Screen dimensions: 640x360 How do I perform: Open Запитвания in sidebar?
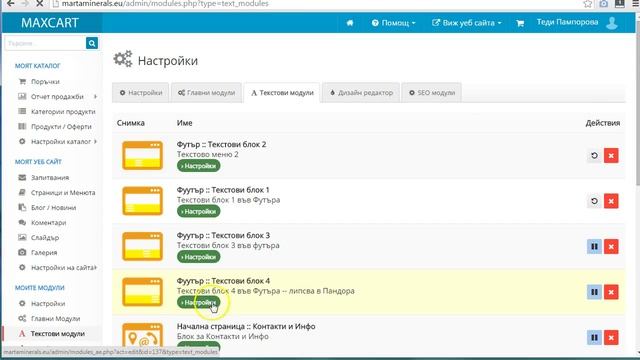coord(50,178)
